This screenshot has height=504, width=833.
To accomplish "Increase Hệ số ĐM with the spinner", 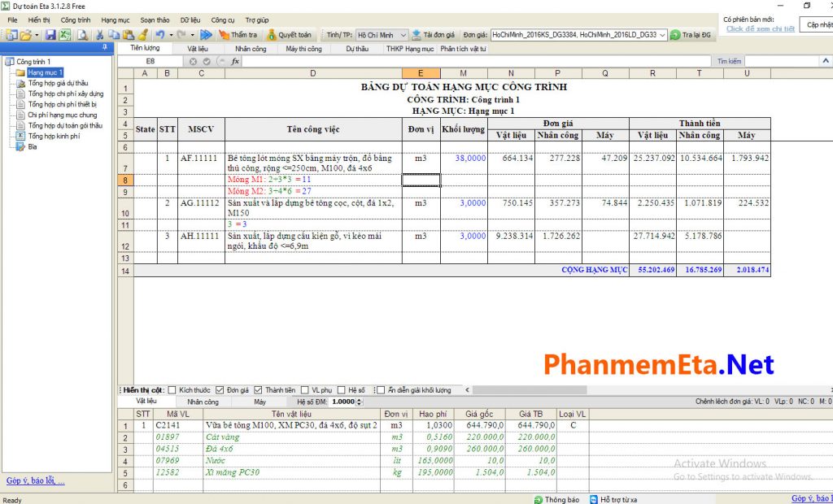I will pyautogui.click(x=359, y=399).
